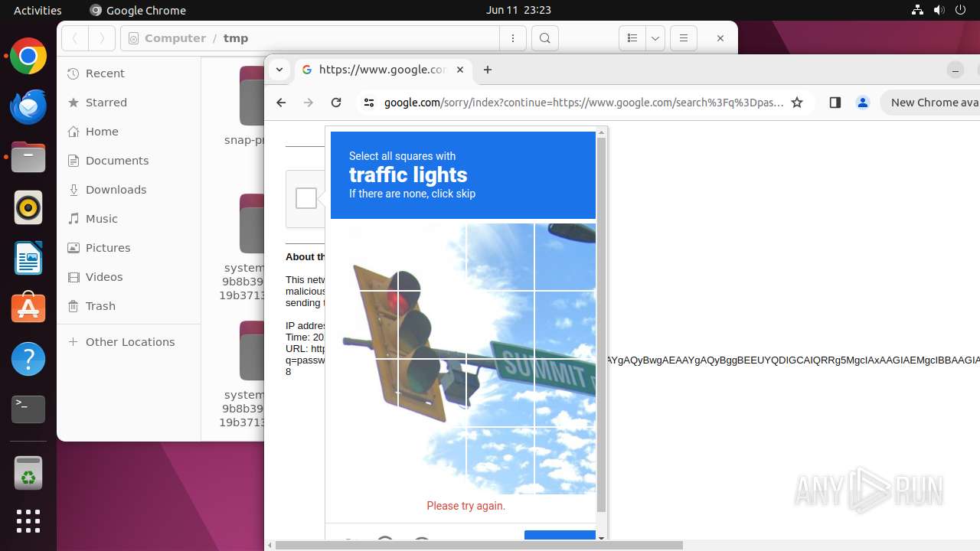Tick the reCAPTCHA checkbox
Screen dimensions: 980x551
coord(306,198)
